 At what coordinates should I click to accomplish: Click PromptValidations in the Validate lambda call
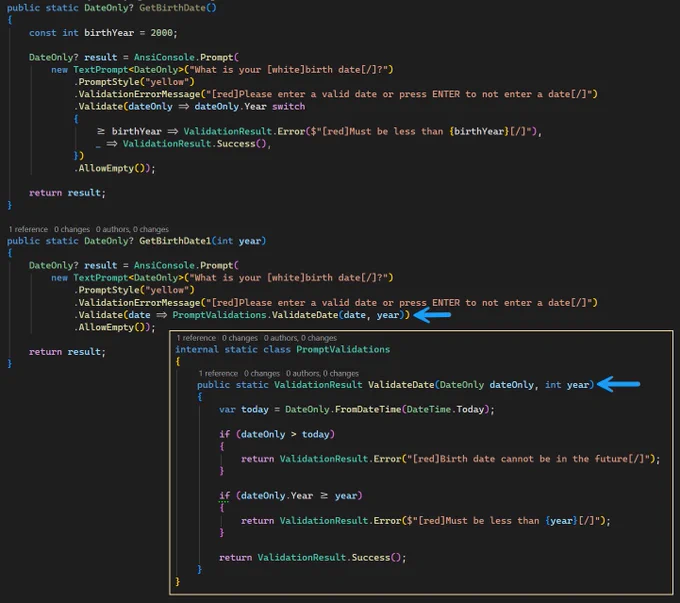pos(219,315)
